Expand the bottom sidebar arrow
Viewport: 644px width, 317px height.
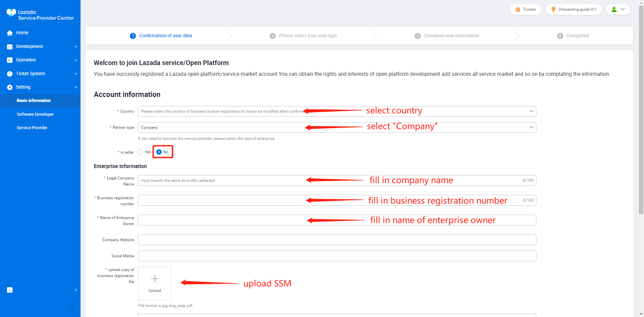pyautogui.click(x=76, y=290)
